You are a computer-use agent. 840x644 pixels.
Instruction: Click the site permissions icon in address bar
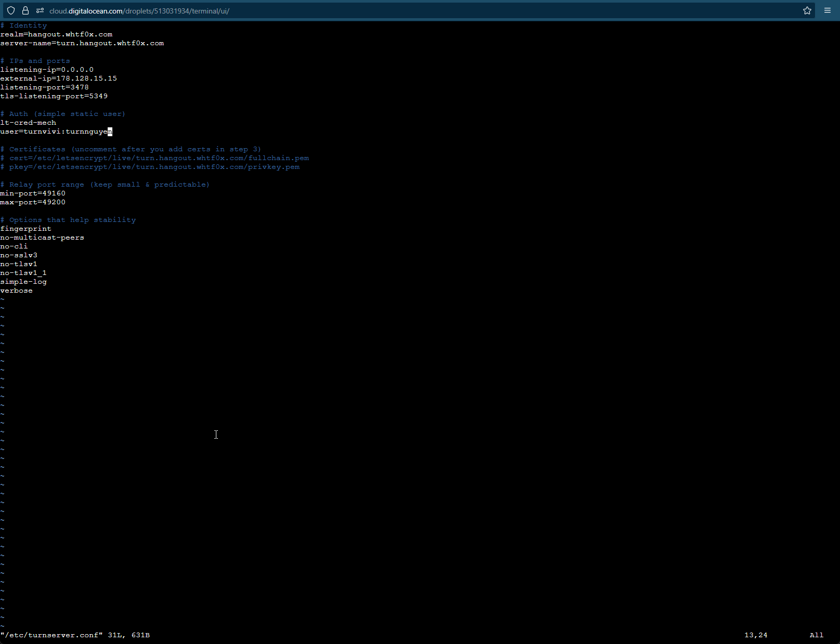coord(40,10)
